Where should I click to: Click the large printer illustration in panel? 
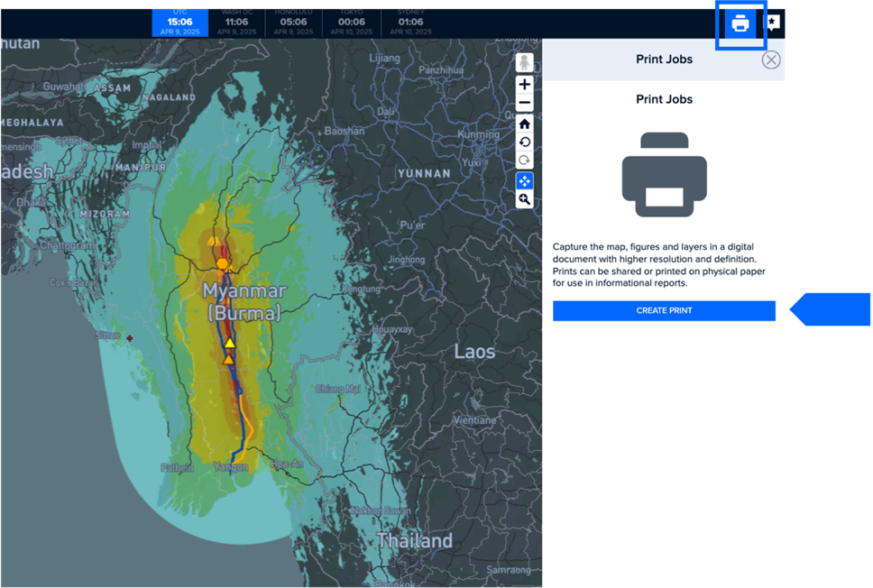click(x=664, y=171)
